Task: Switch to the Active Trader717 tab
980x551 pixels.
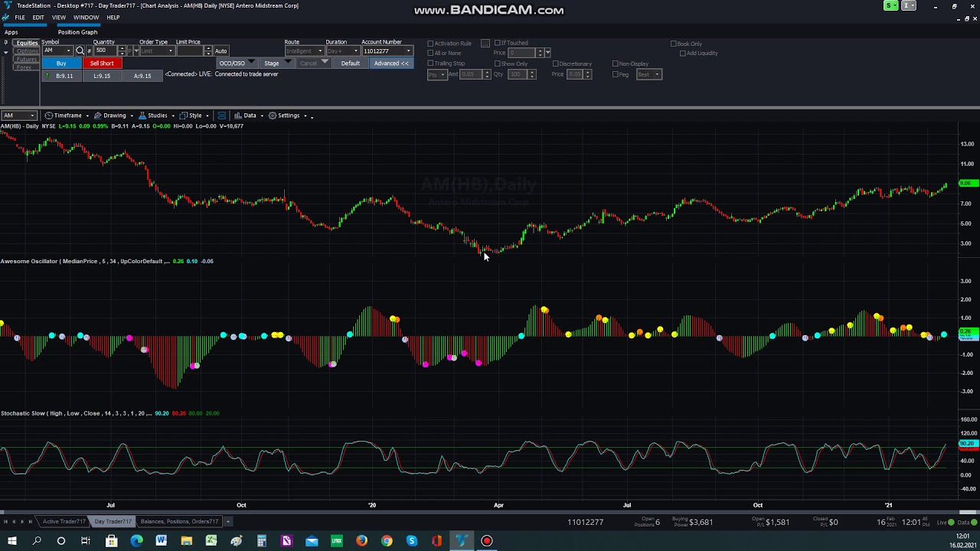Action: click(x=64, y=522)
